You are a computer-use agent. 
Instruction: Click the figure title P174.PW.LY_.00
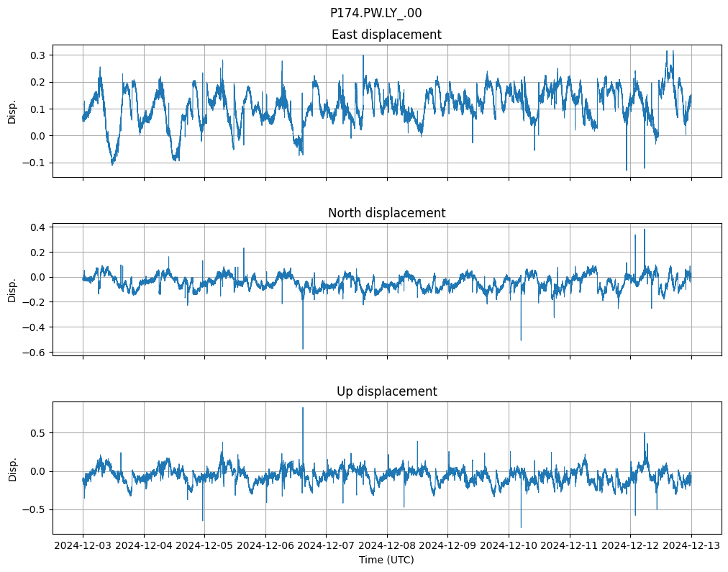tap(376, 13)
